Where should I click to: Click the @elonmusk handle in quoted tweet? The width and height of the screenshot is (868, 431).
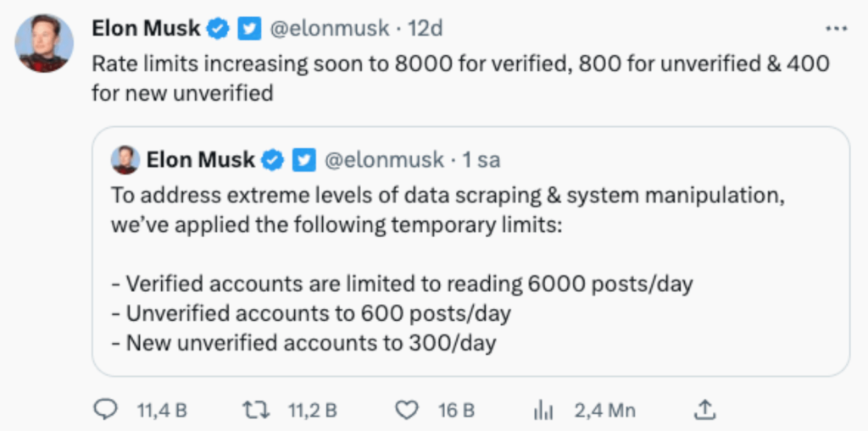tap(385, 159)
